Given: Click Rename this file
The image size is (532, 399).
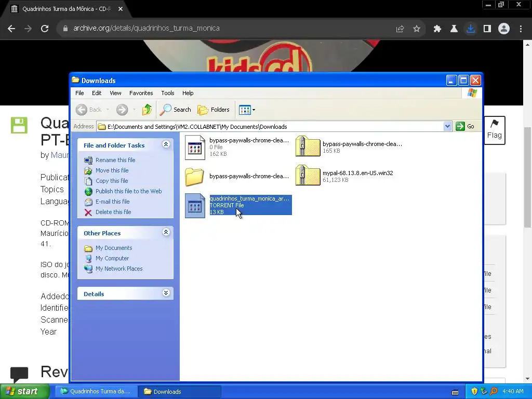Looking at the screenshot, I should click(115, 160).
